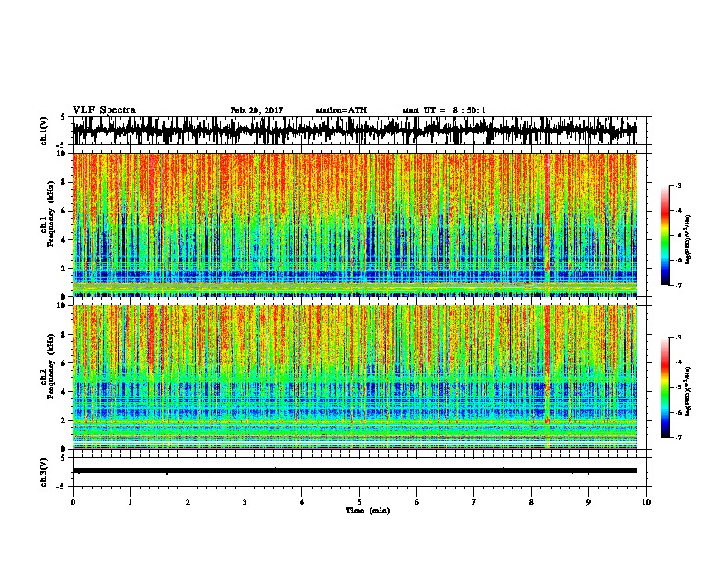Click the "VLF Spectra" title text
The width and height of the screenshot is (728, 563).
pos(104,110)
